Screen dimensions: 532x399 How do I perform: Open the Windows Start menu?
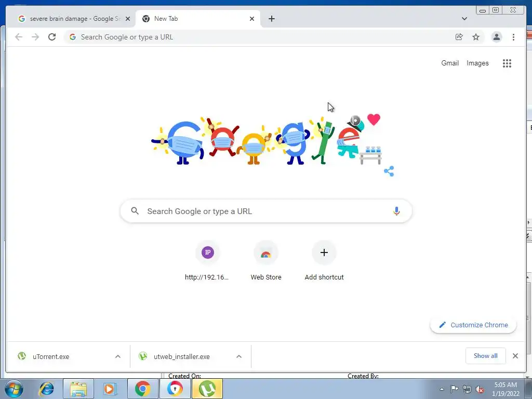pos(14,389)
